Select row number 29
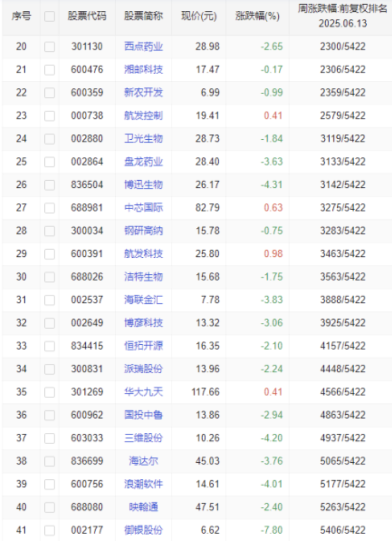 tap(21, 254)
